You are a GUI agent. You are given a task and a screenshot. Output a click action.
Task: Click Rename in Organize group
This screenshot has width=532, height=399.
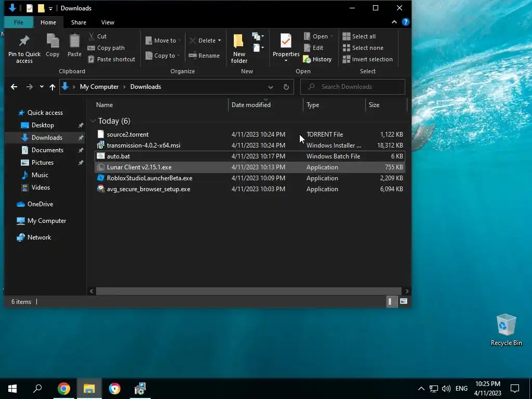(204, 56)
